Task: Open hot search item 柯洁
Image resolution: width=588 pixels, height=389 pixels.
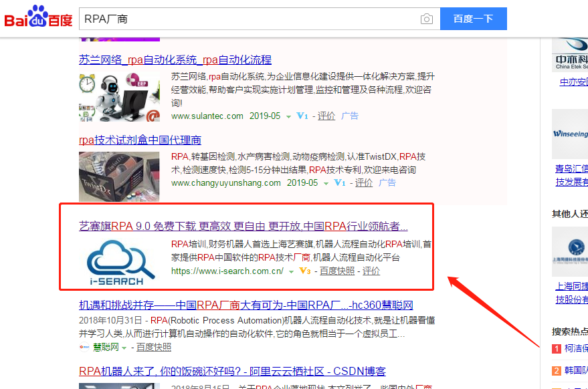Action: (x=576, y=348)
